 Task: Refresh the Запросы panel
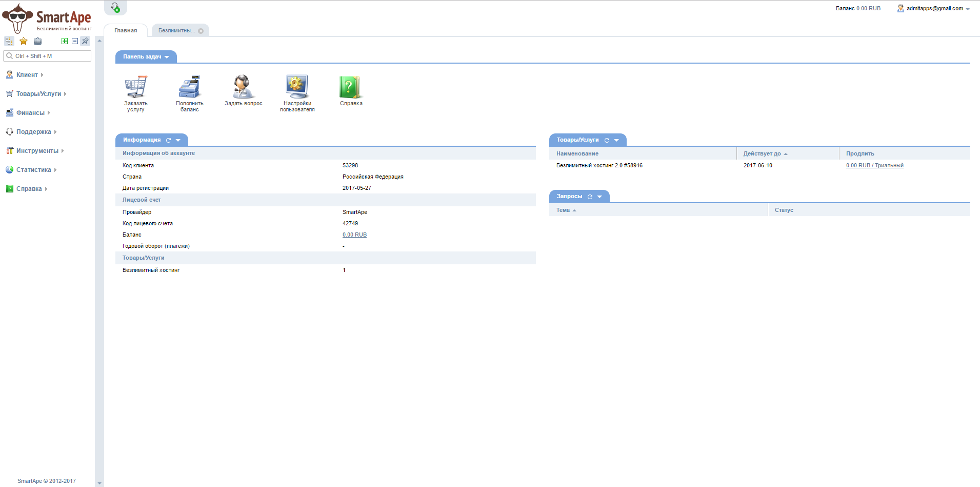tap(590, 197)
